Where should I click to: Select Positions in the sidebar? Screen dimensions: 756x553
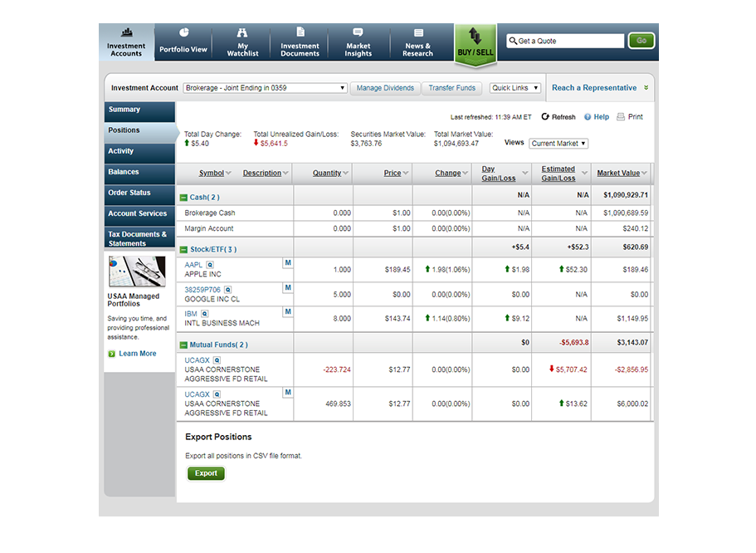[140, 132]
